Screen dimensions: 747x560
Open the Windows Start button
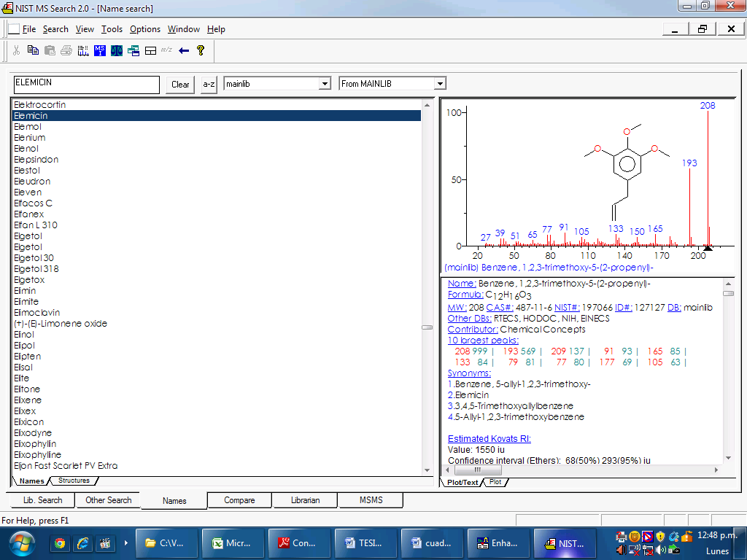tap(21, 544)
